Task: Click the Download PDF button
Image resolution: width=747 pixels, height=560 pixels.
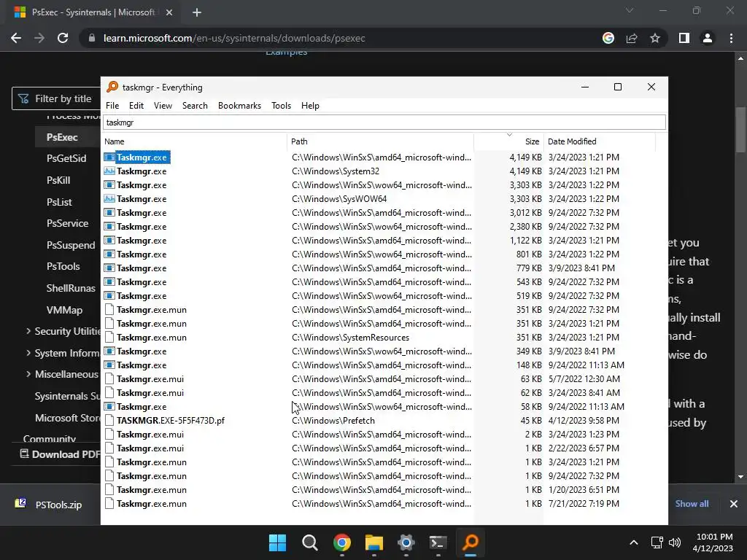Action: (60, 454)
